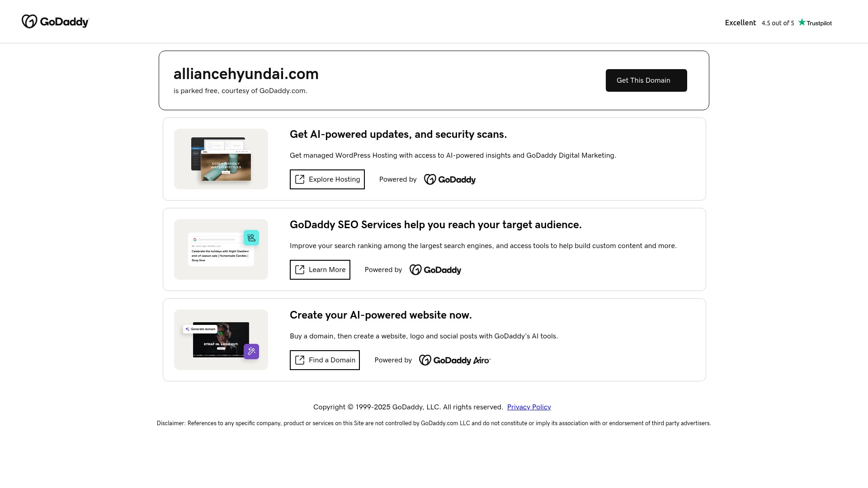Click the 'Generate domain' tag on thumbnail
Viewport: 868px width, 488px height.
200,329
